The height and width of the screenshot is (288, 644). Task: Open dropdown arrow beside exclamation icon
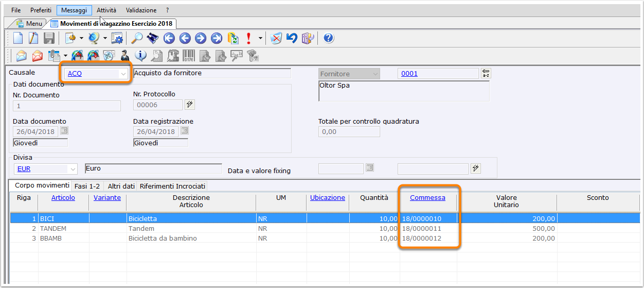260,38
